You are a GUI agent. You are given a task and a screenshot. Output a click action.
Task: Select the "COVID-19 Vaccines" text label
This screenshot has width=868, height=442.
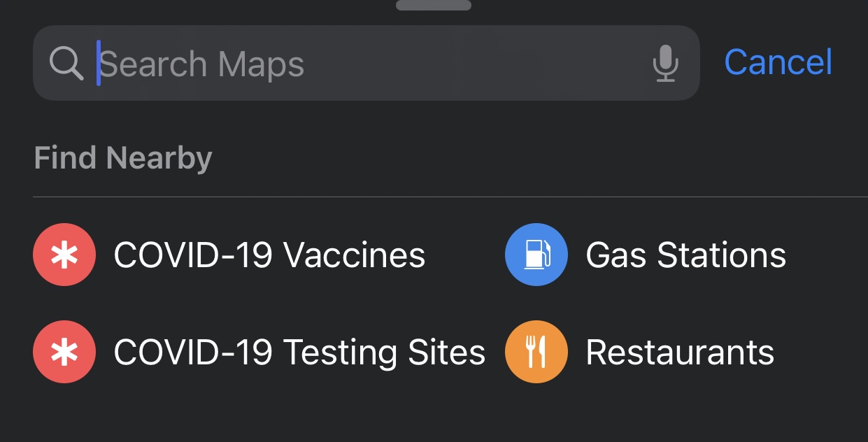269,255
